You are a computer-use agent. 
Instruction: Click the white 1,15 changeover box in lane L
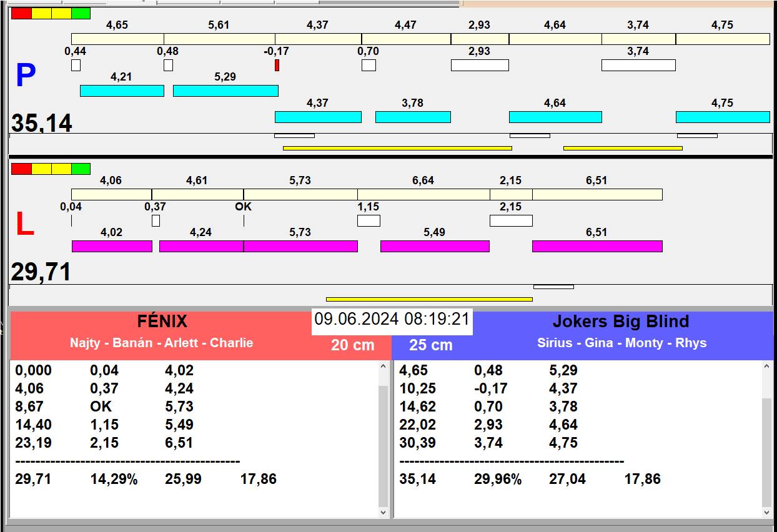click(x=369, y=220)
